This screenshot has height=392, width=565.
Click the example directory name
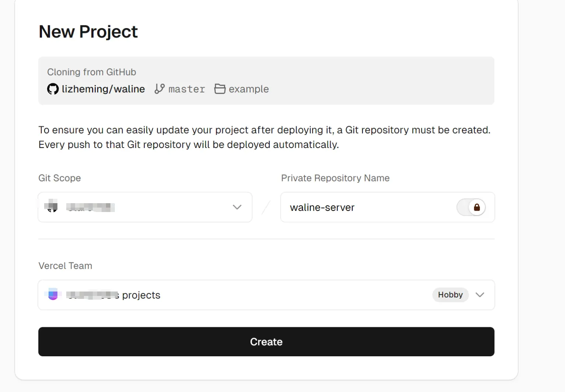click(248, 89)
